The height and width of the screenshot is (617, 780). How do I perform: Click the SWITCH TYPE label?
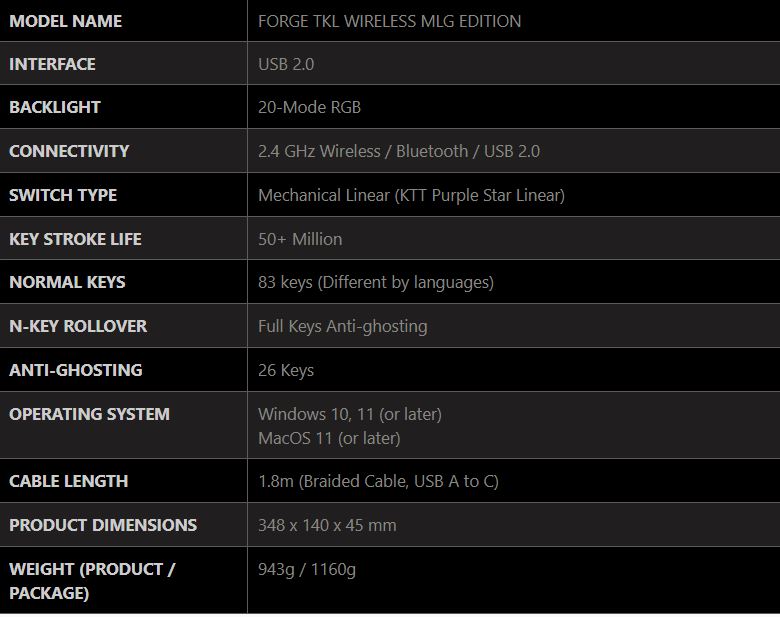[x=63, y=195]
